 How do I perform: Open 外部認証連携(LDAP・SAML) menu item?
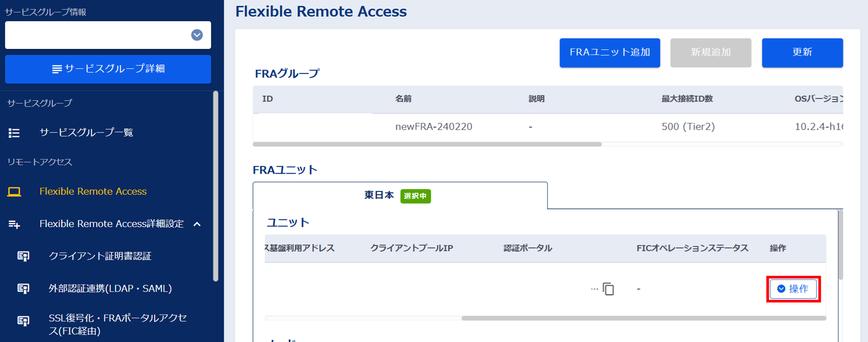pos(110,289)
